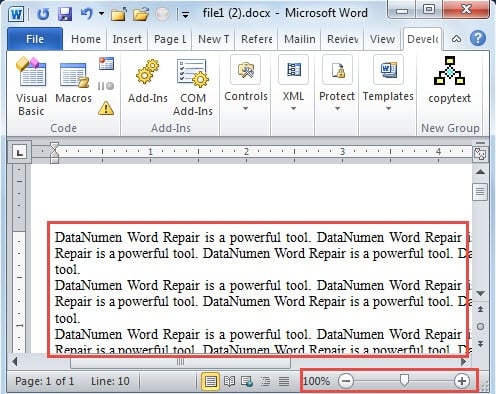
Task: Click the first "tool." line in document
Action: [x=67, y=270]
